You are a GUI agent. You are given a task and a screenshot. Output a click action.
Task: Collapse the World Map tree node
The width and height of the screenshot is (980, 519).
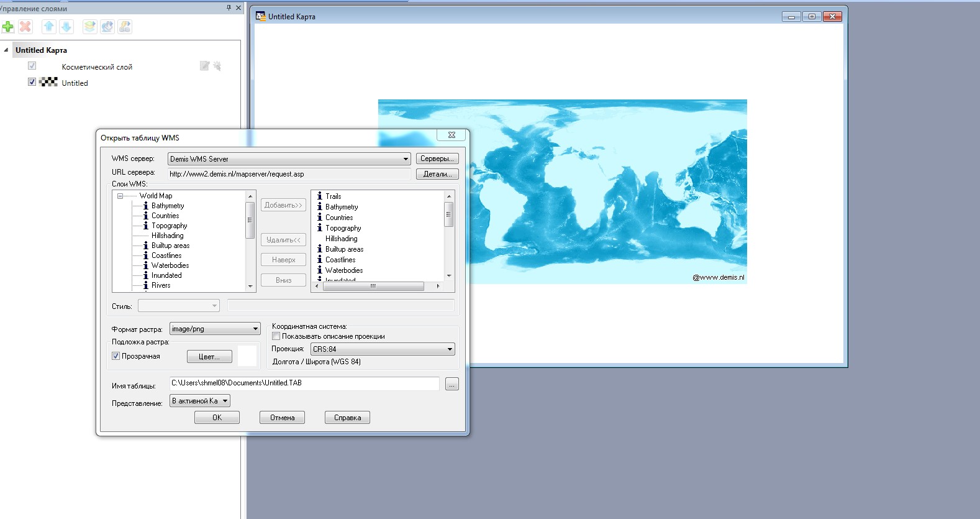[x=120, y=196]
